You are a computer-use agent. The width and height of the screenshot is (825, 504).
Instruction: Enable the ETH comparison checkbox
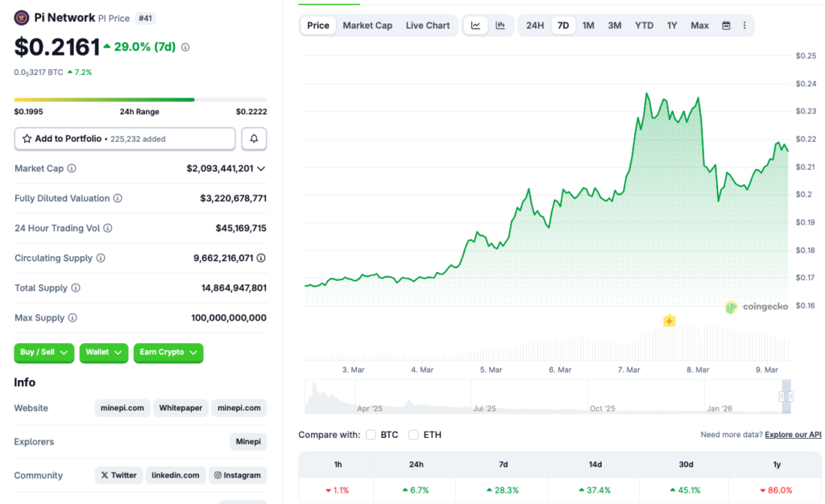coord(413,434)
